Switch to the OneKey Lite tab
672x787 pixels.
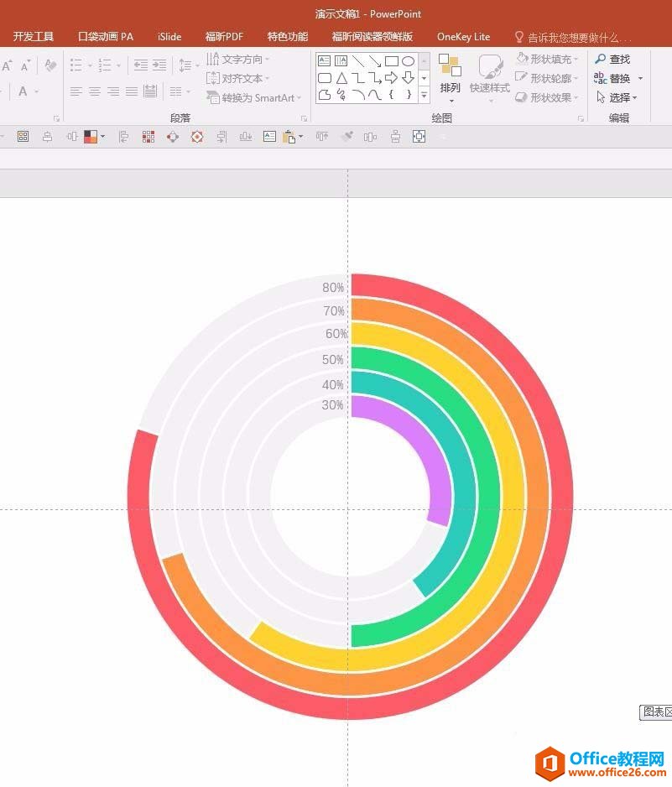point(463,37)
